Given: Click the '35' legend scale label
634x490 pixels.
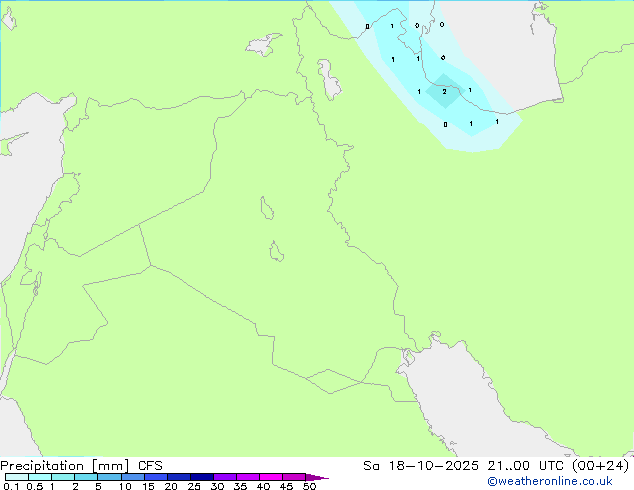Looking at the screenshot, I should click(x=240, y=486).
